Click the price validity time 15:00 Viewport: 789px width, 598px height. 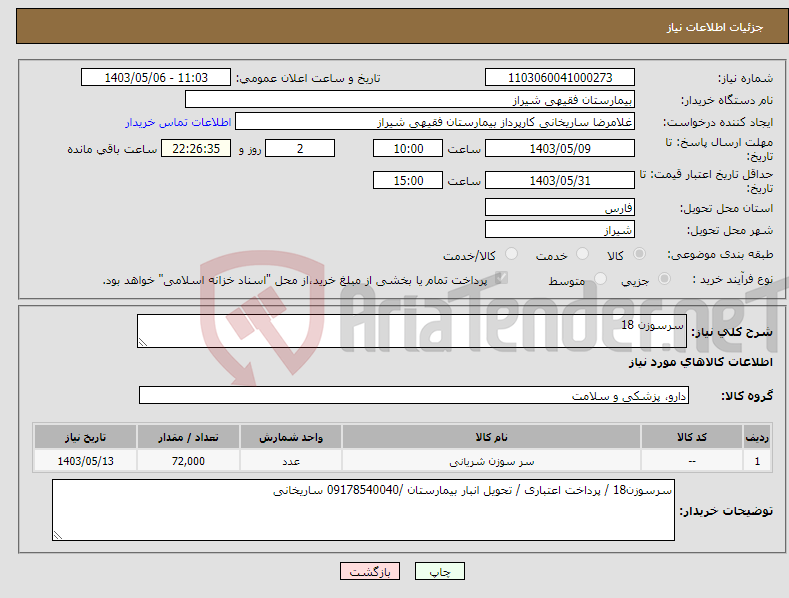408,180
